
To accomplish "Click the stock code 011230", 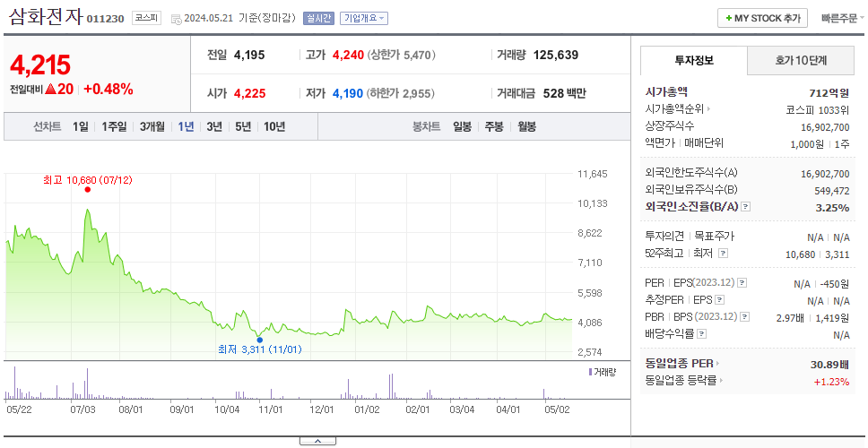I will tap(105, 20).
